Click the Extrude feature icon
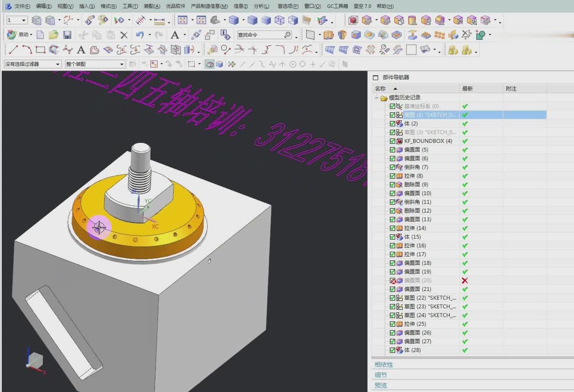The width and height of the screenshot is (574, 392). pos(329,35)
